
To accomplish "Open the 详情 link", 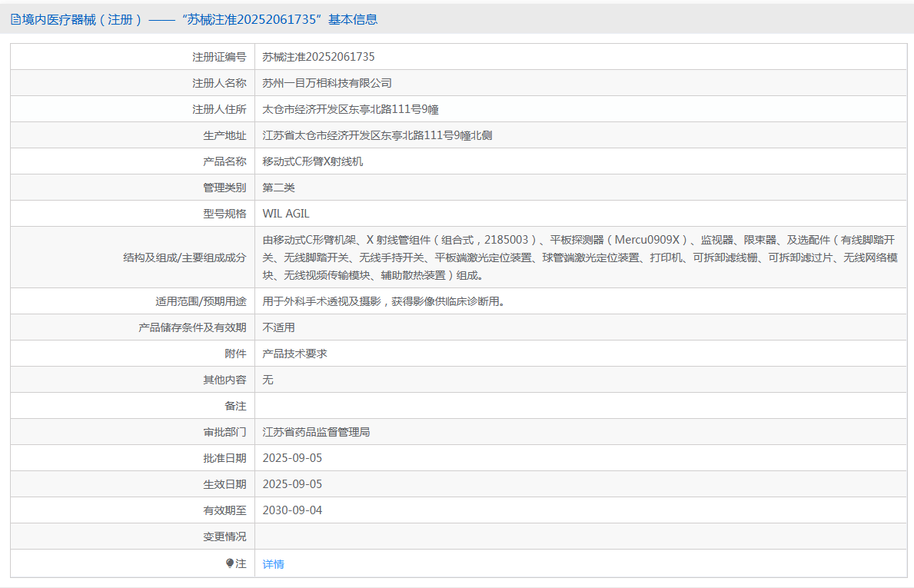I will 273,564.
